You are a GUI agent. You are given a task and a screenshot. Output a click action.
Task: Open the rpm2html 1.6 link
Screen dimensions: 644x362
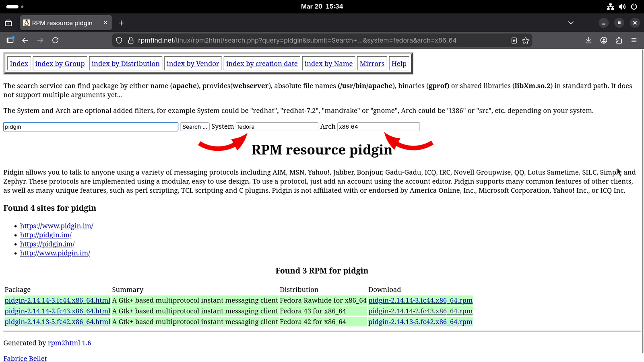click(x=69, y=343)
